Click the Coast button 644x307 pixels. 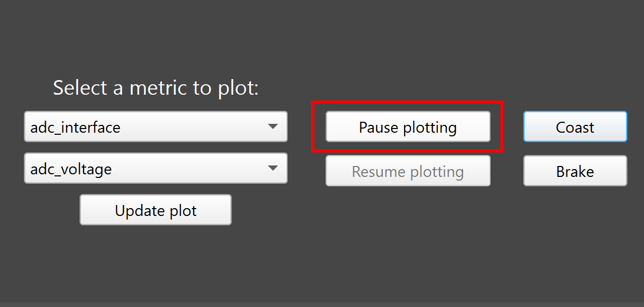point(575,126)
